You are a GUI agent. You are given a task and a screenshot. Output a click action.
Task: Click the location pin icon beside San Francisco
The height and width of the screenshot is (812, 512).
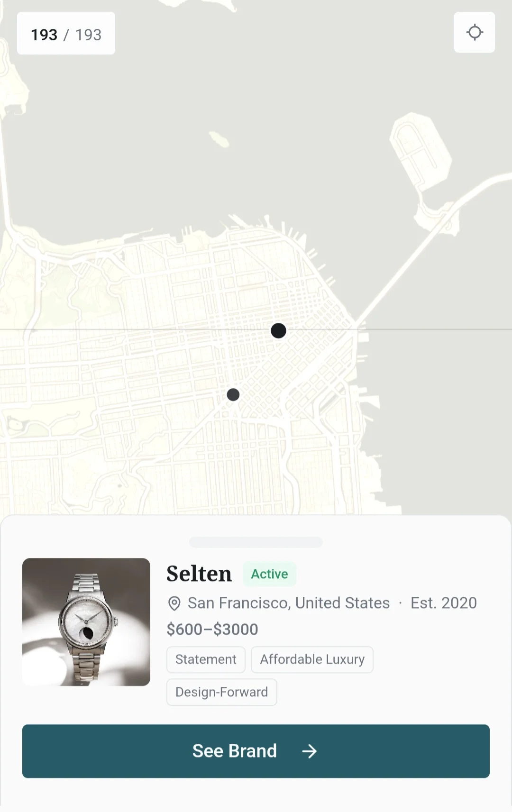click(x=174, y=603)
